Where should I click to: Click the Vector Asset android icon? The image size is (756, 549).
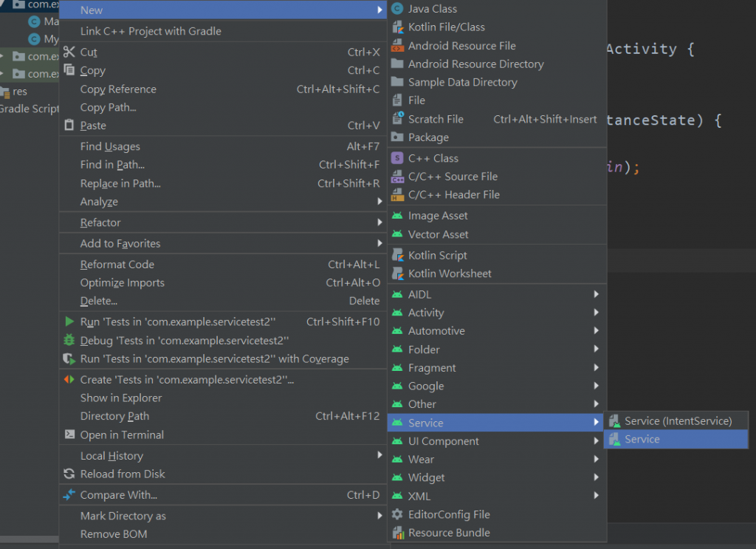coord(397,234)
